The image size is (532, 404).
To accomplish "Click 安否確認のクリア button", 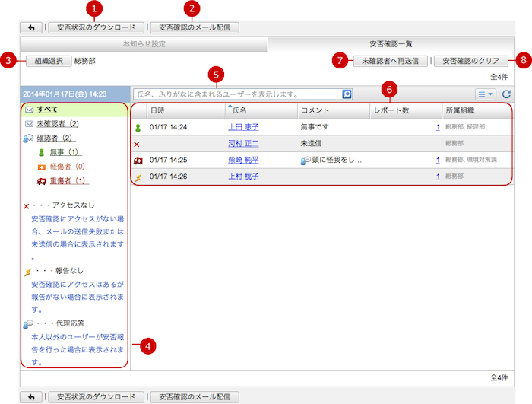I will click(471, 61).
